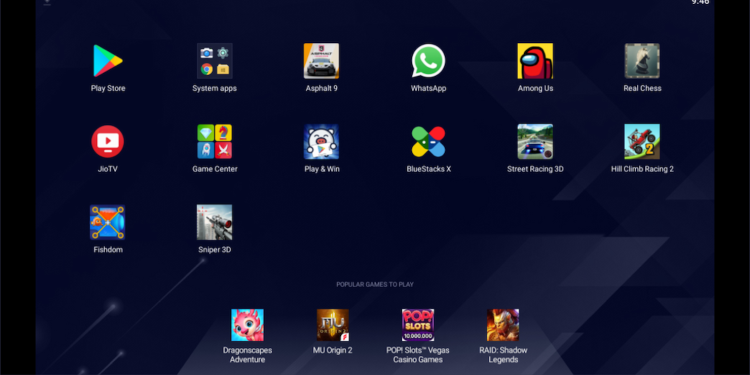The width and height of the screenshot is (750, 375).
Task: Open the Fishdom game
Action: tap(108, 222)
